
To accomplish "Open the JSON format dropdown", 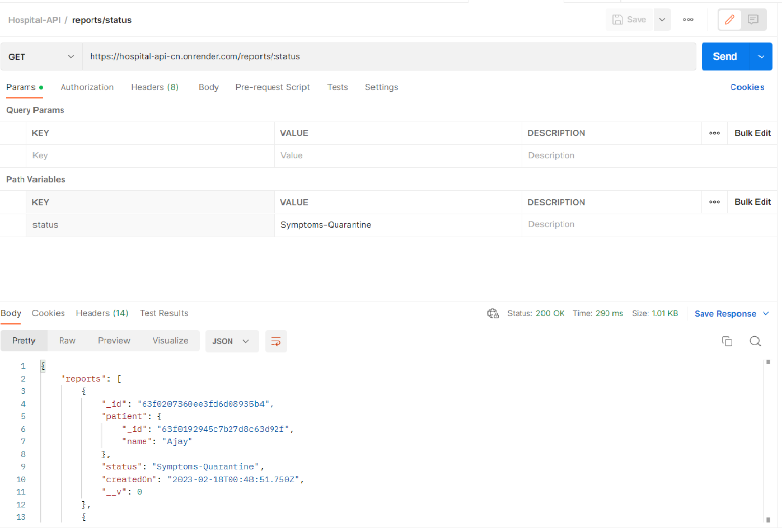I will point(232,341).
